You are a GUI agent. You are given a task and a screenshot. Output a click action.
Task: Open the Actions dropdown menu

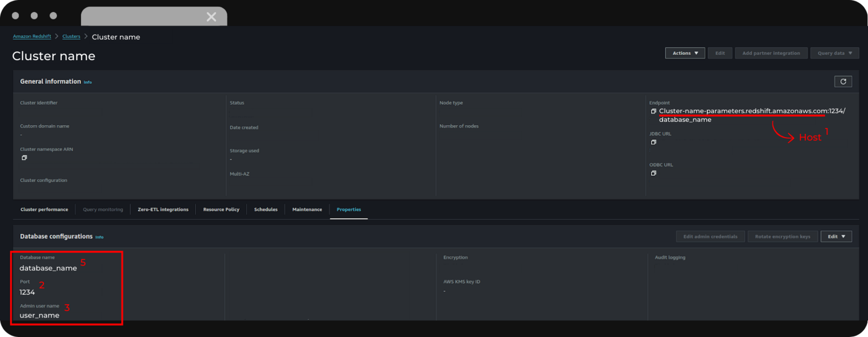(685, 53)
